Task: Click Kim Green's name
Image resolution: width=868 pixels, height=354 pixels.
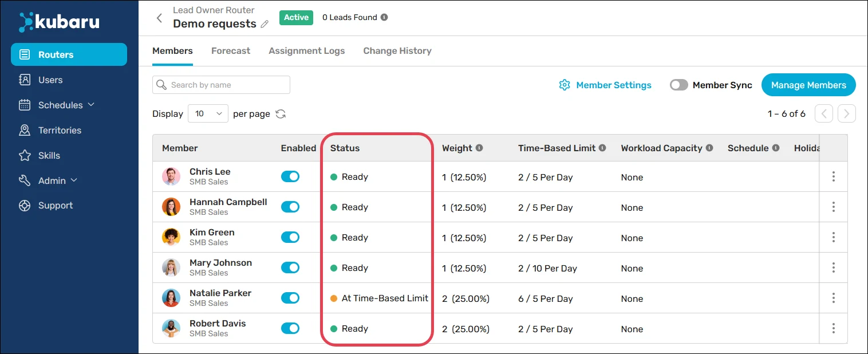Action: (212, 232)
